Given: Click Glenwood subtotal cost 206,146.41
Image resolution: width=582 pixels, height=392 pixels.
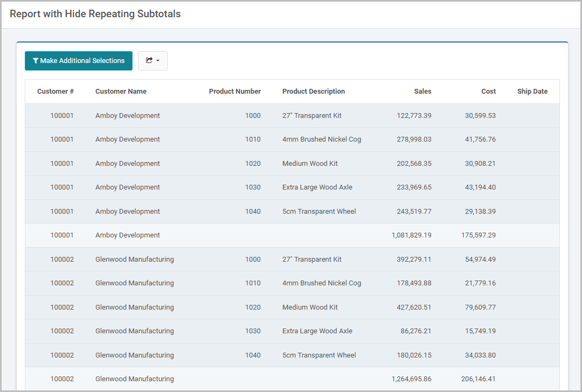Looking at the screenshot, I should click(479, 379).
